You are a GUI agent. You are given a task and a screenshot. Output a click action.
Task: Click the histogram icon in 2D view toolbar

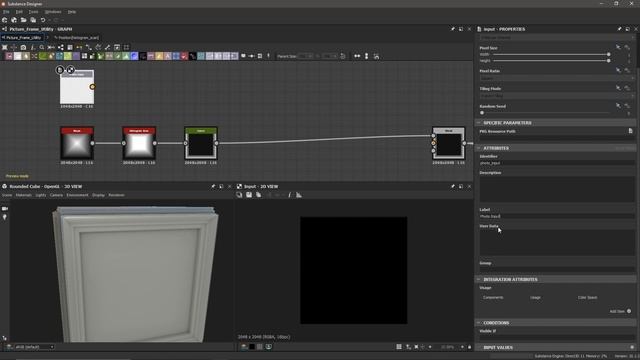(x=299, y=195)
